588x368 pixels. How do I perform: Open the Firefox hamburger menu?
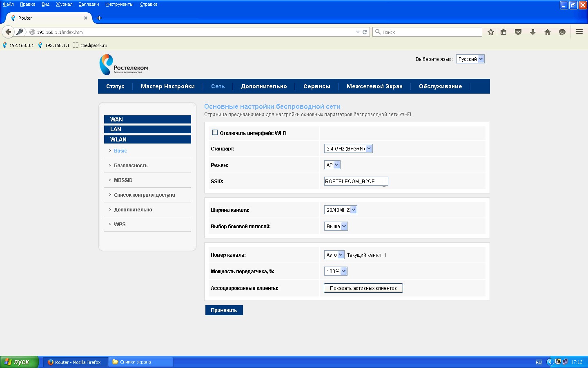(x=579, y=32)
